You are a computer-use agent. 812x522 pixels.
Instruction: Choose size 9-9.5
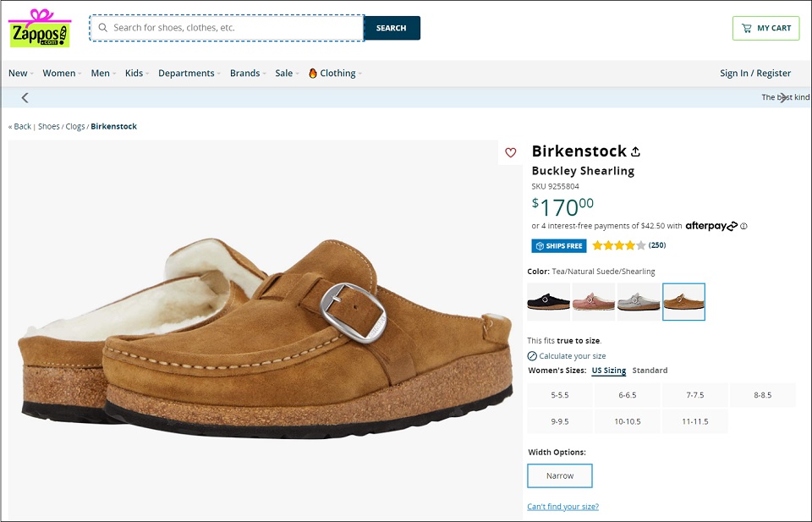click(x=559, y=421)
